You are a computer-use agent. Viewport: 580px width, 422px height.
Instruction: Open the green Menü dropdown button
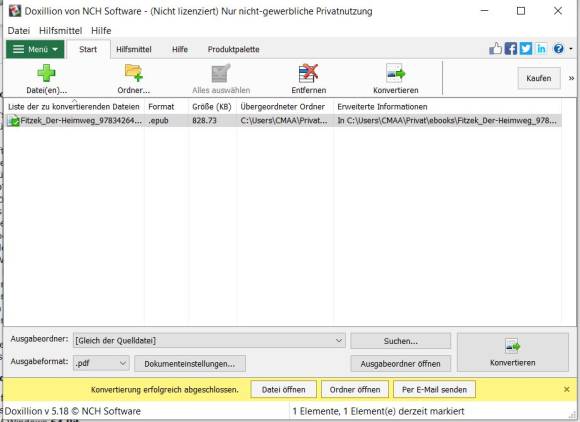[35, 49]
